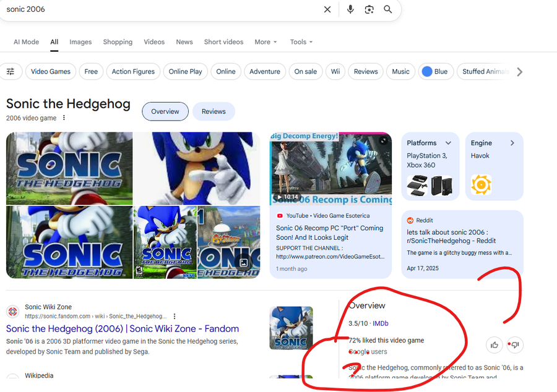Open the large Sonic the Hedgehog logo image
The width and height of the screenshot is (557, 392).
tap(69, 169)
